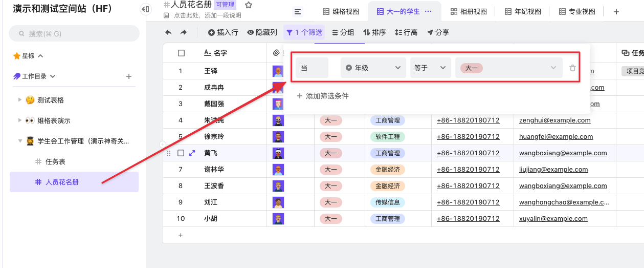Open the view list icon
Viewport: 644px width, 268px height.
[x=298, y=12]
